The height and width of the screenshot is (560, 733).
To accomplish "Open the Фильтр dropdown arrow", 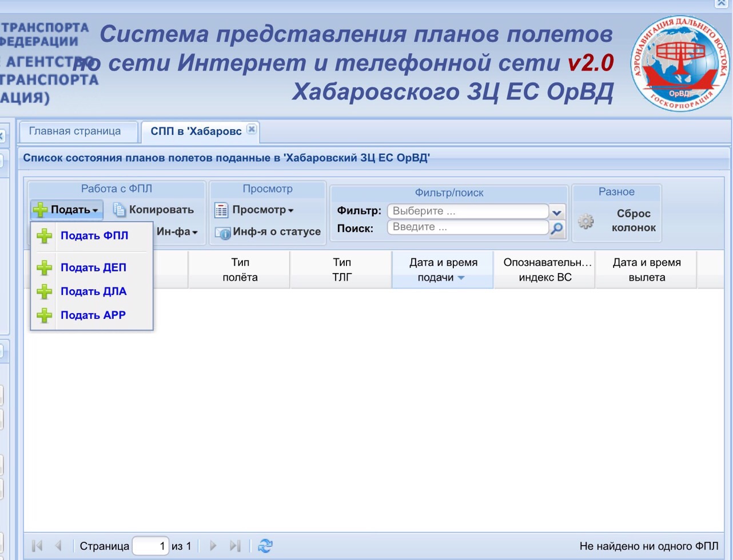I will 557,212.
